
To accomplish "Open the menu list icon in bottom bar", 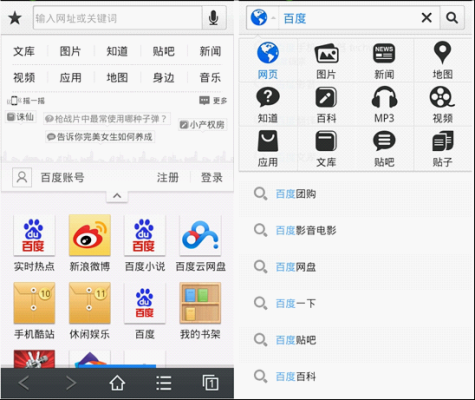I will pos(164,383).
